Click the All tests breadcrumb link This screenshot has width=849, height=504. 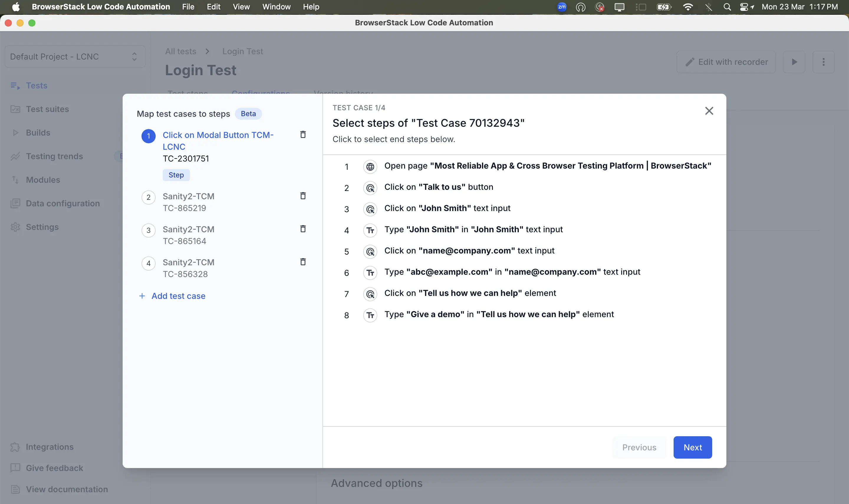click(x=181, y=52)
